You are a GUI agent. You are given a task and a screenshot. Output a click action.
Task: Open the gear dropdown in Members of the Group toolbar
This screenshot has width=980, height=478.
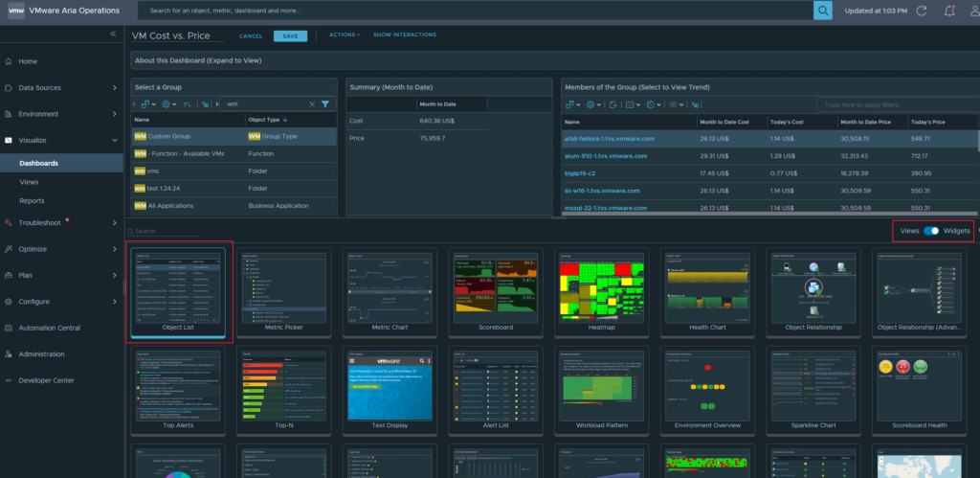pyautogui.click(x=593, y=104)
